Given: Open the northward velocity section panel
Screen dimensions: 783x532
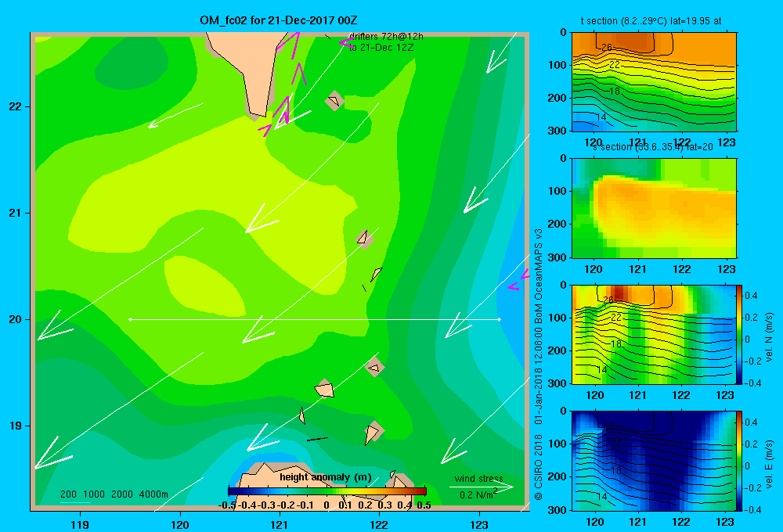Looking at the screenshot, I should click(654, 334).
